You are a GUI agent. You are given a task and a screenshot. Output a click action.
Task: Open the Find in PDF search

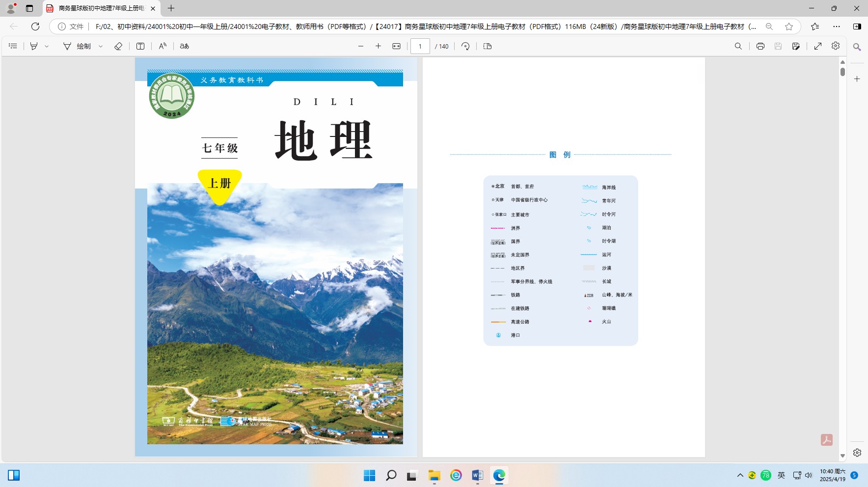pyautogui.click(x=738, y=46)
